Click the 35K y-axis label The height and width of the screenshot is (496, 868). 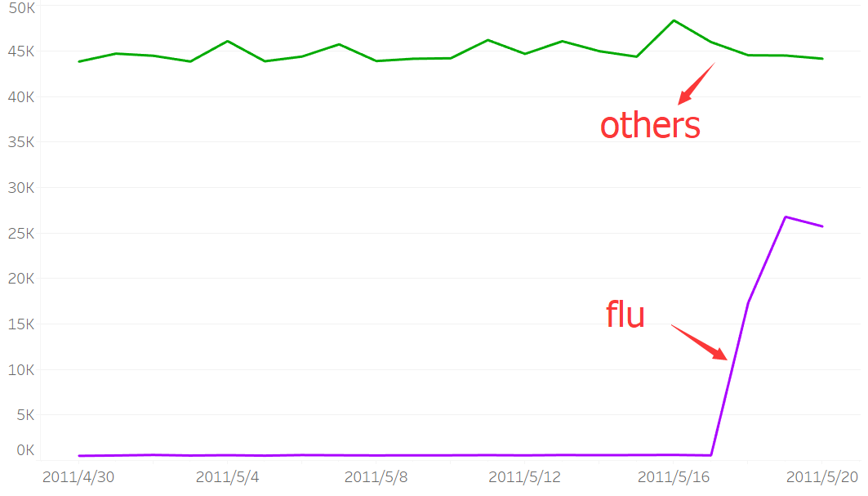pyautogui.click(x=21, y=142)
